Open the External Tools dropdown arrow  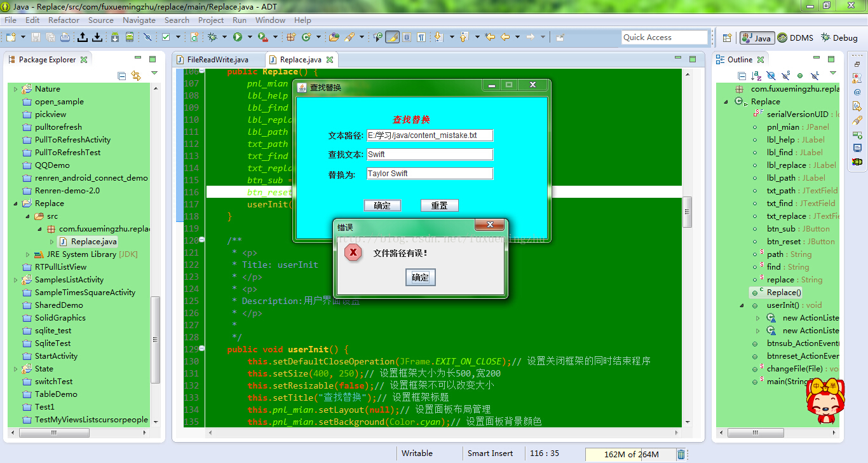coord(275,37)
